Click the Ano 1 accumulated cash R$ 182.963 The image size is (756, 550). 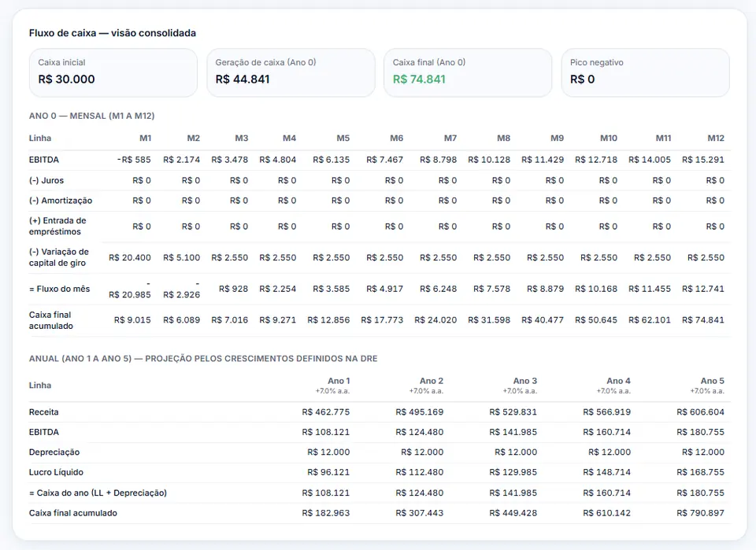[x=326, y=513]
